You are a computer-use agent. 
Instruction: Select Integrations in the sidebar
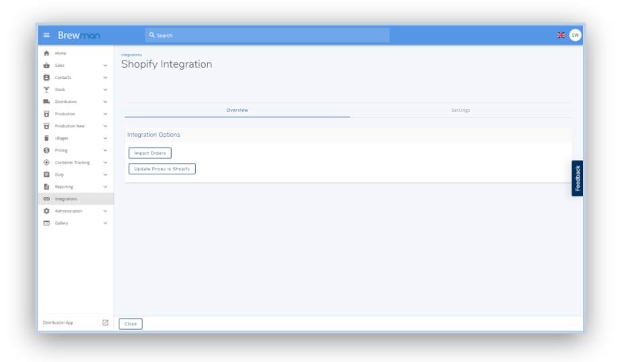tap(76, 198)
